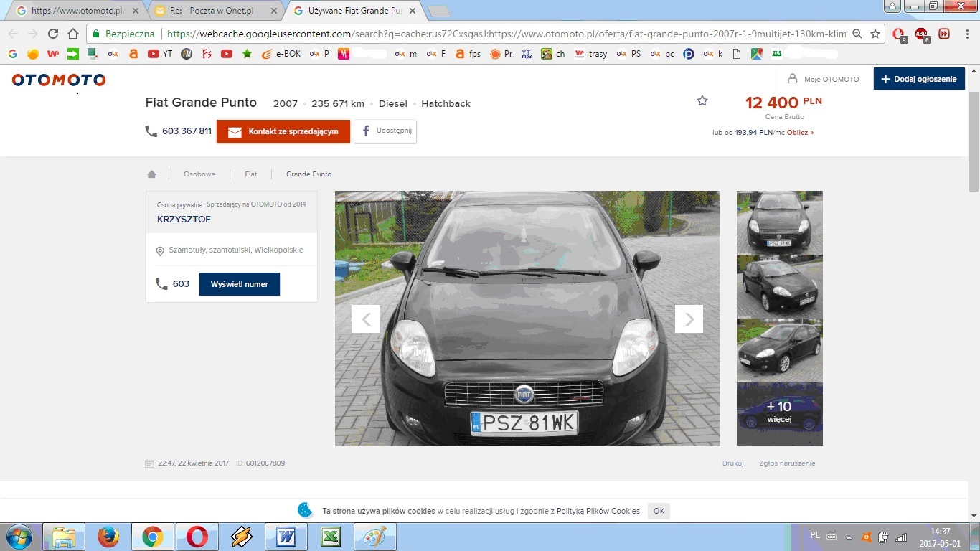This screenshot has height=551, width=980.
Task: Show next car photo with right arrow
Action: coord(689,319)
